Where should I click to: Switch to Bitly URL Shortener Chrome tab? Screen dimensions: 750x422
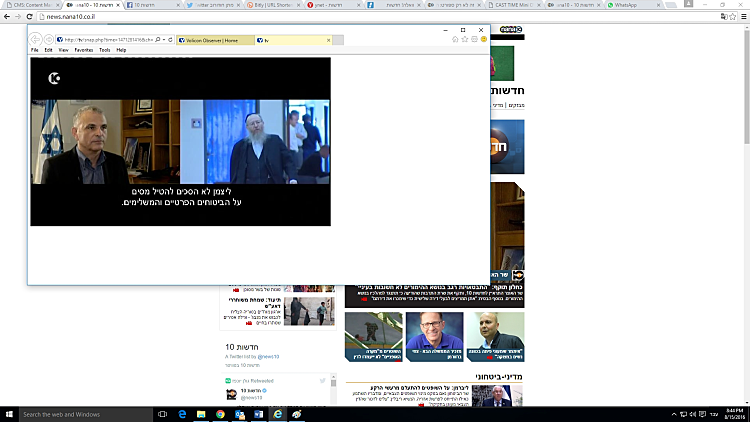coord(272,5)
